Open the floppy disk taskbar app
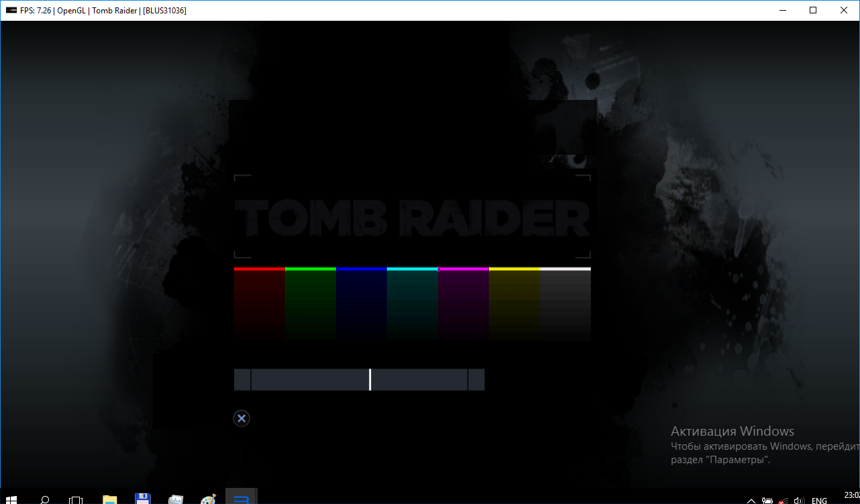 coord(142,499)
